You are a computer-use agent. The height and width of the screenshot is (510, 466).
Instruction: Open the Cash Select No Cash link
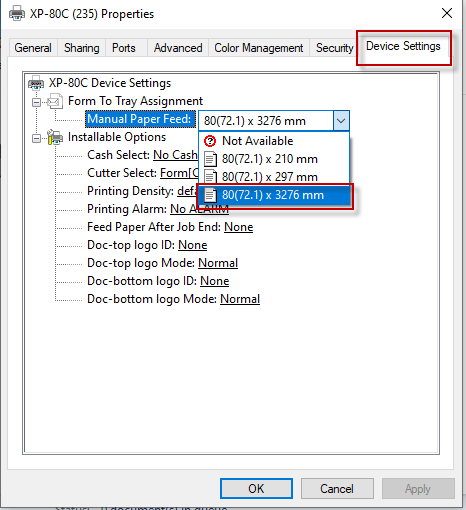click(x=175, y=155)
